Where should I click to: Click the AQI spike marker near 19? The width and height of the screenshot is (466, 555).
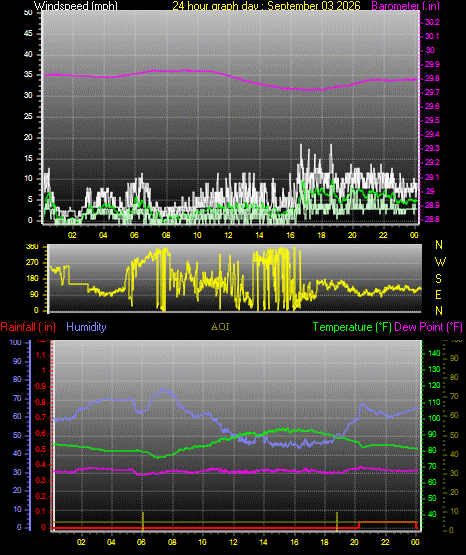click(x=337, y=520)
